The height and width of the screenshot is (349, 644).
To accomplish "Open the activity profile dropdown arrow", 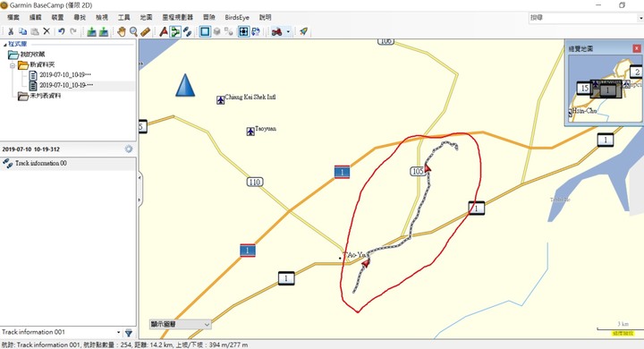I will pyautogui.click(x=288, y=31).
